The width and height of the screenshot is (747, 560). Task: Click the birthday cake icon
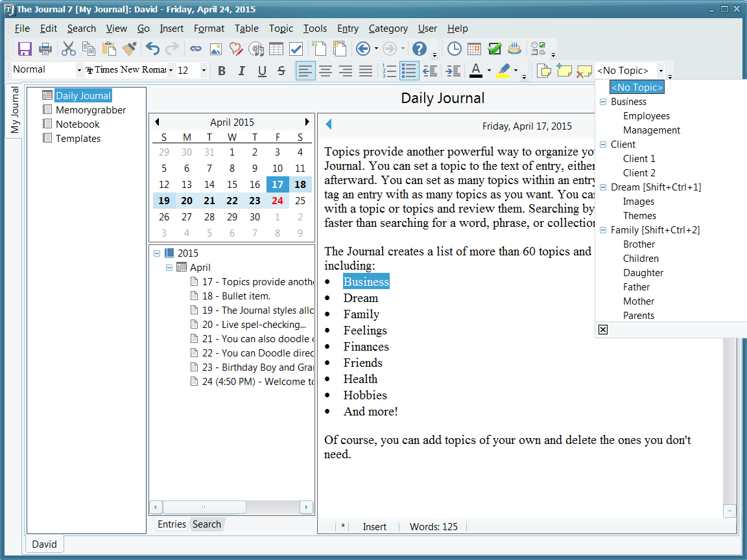[x=514, y=49]
